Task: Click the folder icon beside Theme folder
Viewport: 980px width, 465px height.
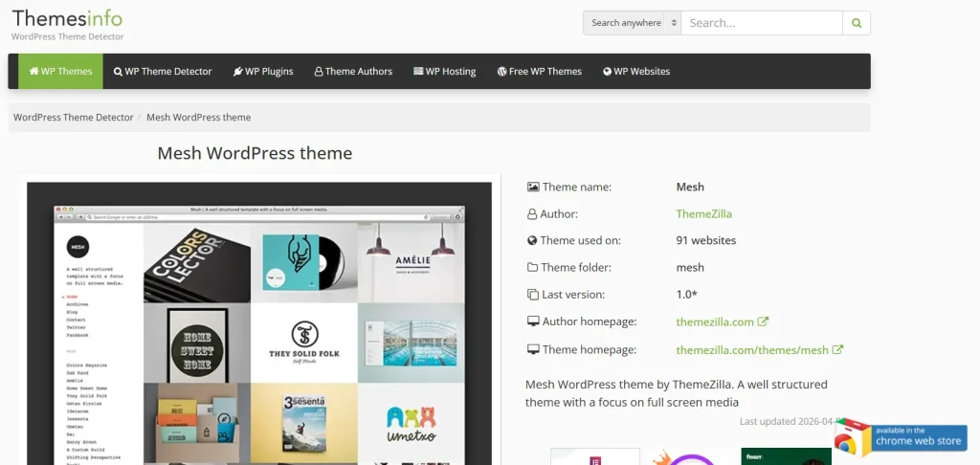Action: [x=532, y=268]
